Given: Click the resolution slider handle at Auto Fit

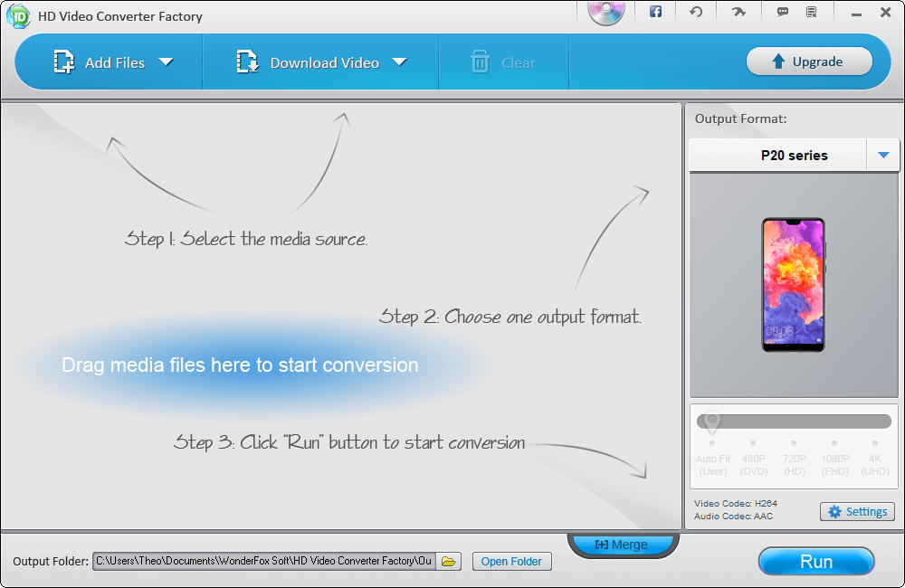Looking at the screenshot, I should 712,422.
